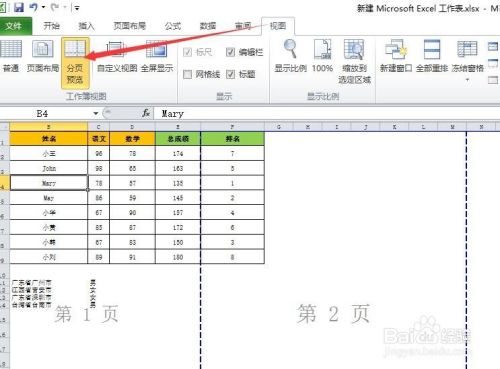This screenshot has height=369, width=500.
Task: Click 缩放到选定区域 (Zoom to Selection)
Action: (354, 62)
